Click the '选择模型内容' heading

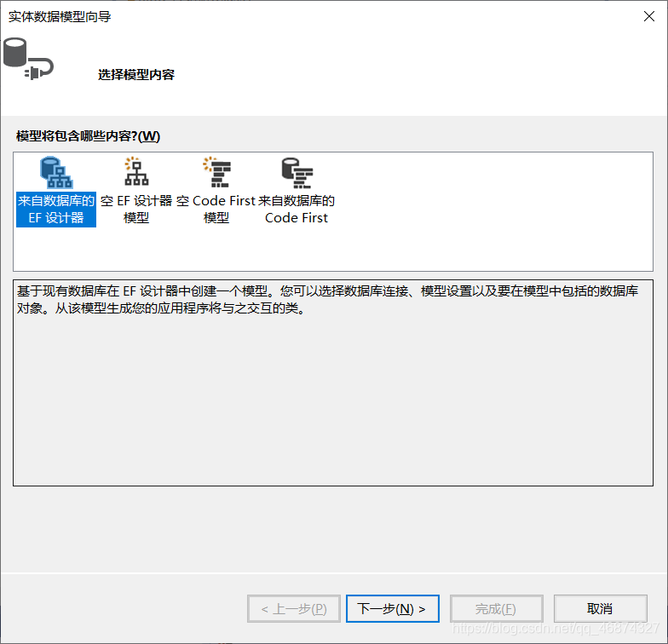click(136, 75)
